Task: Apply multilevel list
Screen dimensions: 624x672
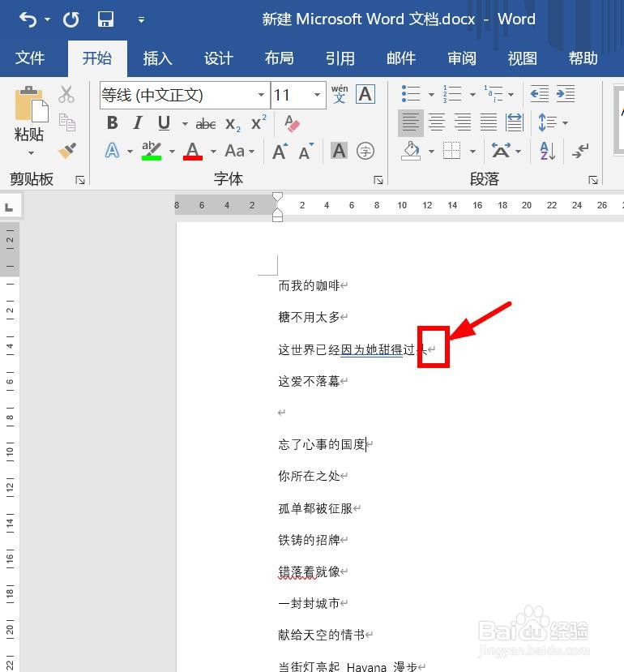Action: [x=494, y=94]
